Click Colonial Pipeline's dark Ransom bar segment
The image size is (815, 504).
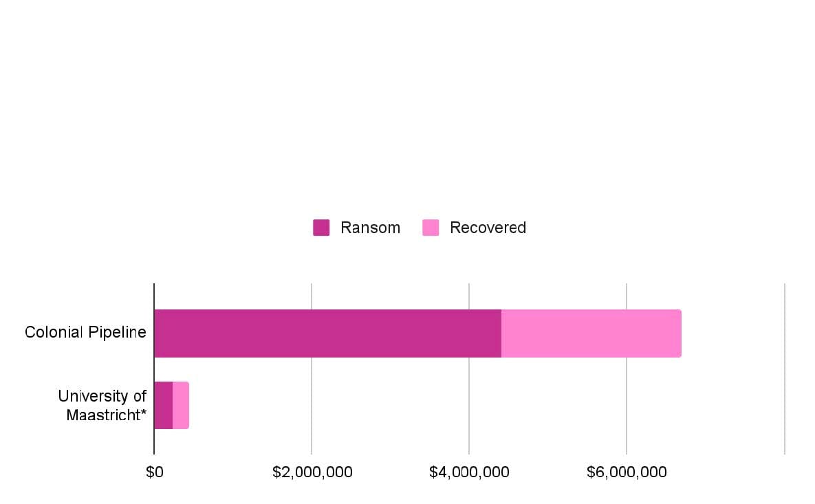(327, 333)
